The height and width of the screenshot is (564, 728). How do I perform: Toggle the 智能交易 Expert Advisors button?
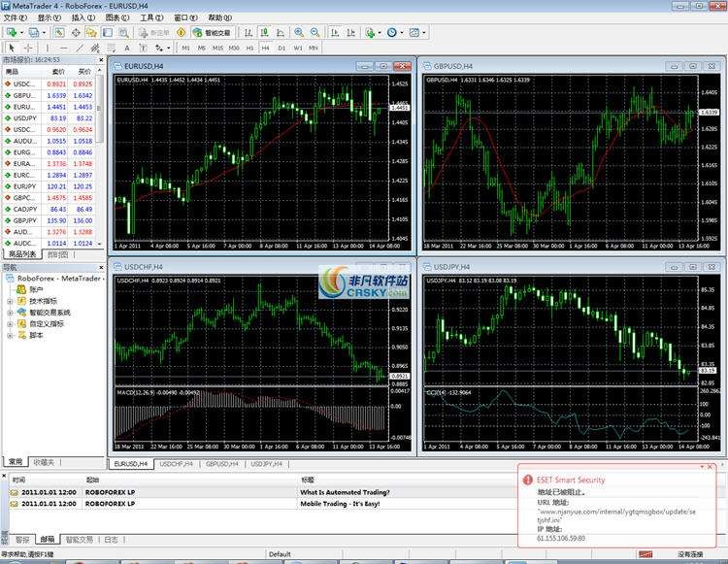[212, 32]
